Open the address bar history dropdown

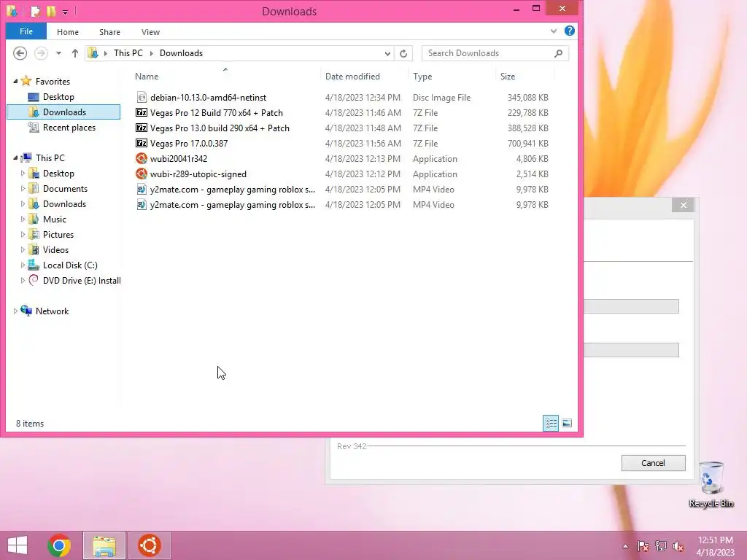pos(388,53)
